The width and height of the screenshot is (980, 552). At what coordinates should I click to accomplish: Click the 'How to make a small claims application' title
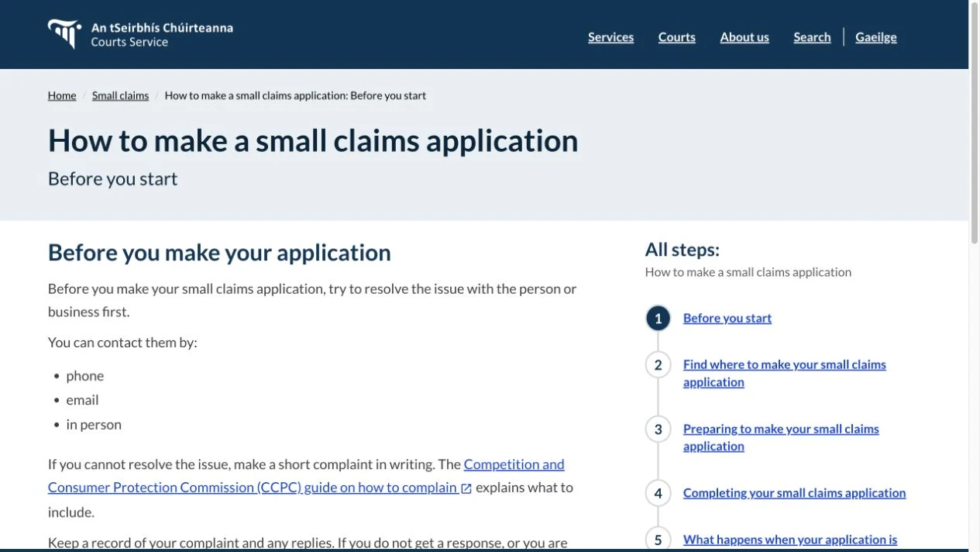click(313, 141)
